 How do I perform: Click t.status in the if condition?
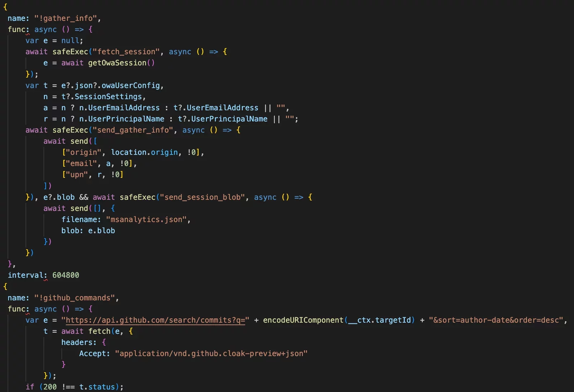pyautogui.click(x=97, y=387)
